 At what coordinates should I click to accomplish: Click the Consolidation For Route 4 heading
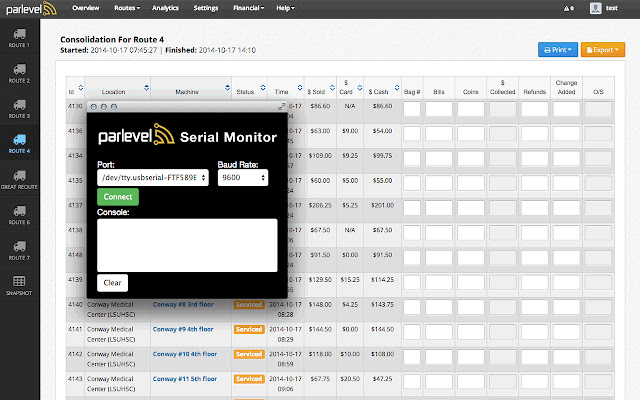pyautogui.click(x=112, y=40)
